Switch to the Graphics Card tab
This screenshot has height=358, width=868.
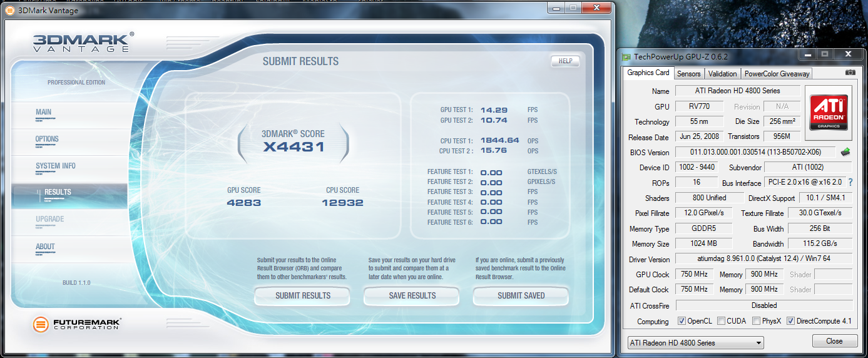coord(648,73)
